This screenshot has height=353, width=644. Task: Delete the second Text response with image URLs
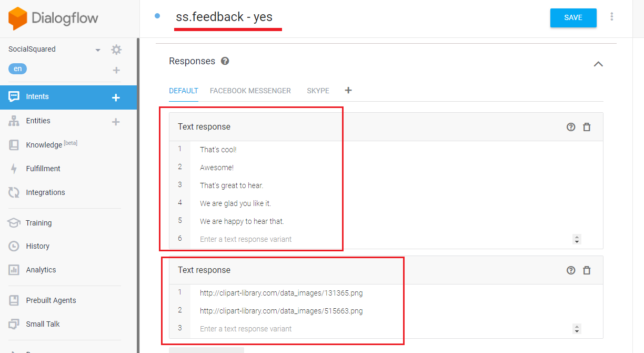[x=587, y=270]
